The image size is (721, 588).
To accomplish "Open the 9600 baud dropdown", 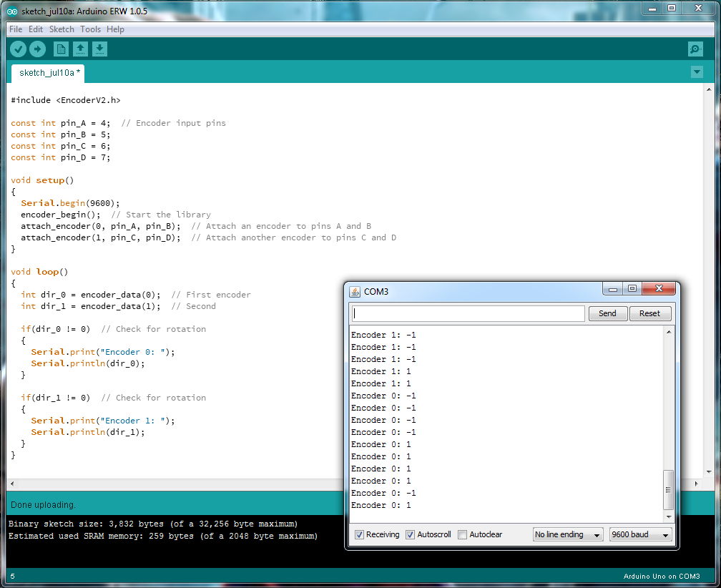I will pos(640,534).
